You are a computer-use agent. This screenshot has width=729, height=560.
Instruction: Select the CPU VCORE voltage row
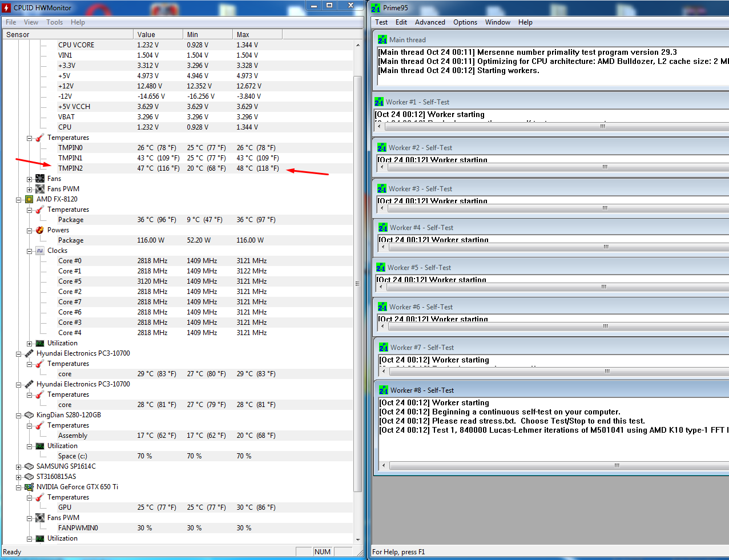pyautogui.click(x=178, y=45)
